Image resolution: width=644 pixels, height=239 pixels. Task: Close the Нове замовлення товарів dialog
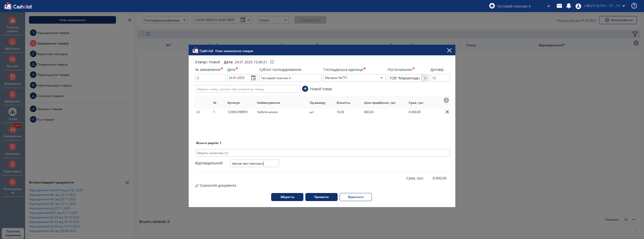pos(449,51)
